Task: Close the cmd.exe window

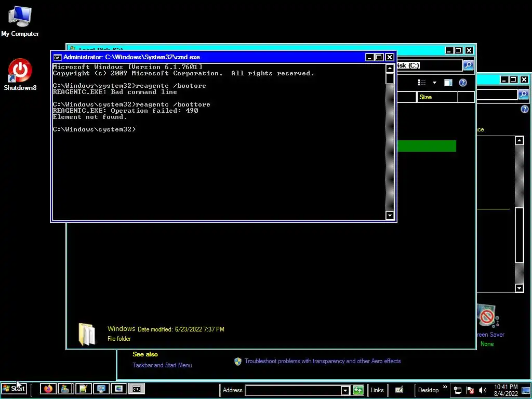Action: coord(390,57)
